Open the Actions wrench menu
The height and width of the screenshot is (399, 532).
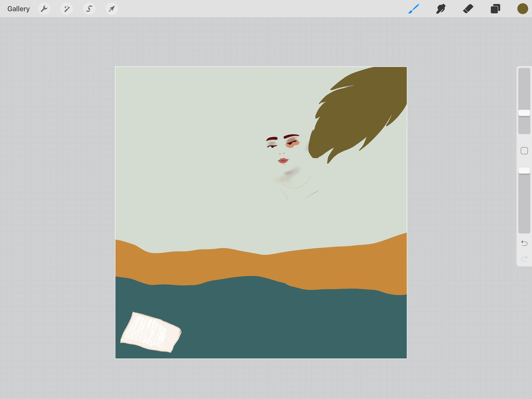[44, 9]
